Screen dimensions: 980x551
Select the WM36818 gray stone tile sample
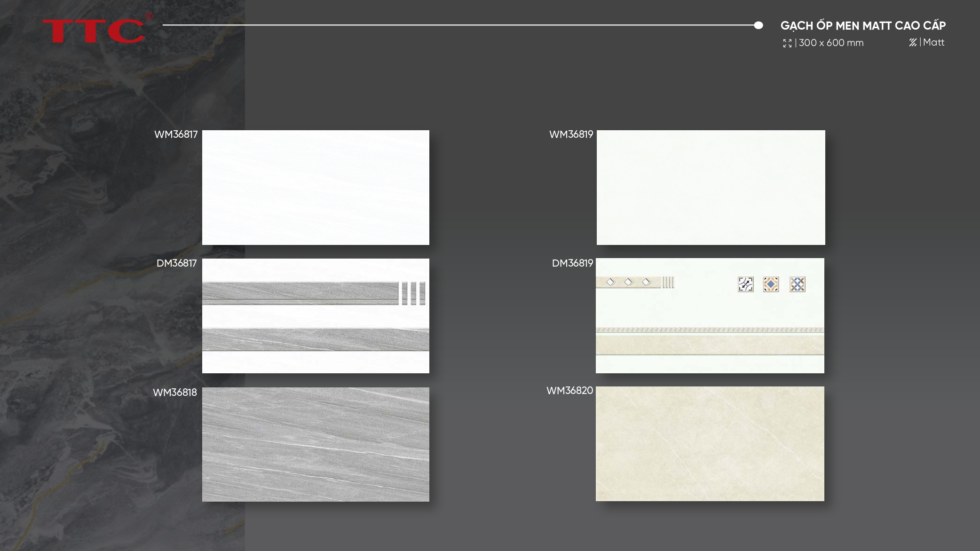point(316,444)
